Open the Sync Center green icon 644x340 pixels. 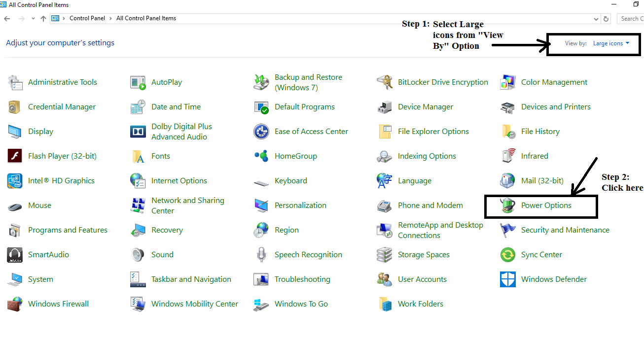point(507,255)
